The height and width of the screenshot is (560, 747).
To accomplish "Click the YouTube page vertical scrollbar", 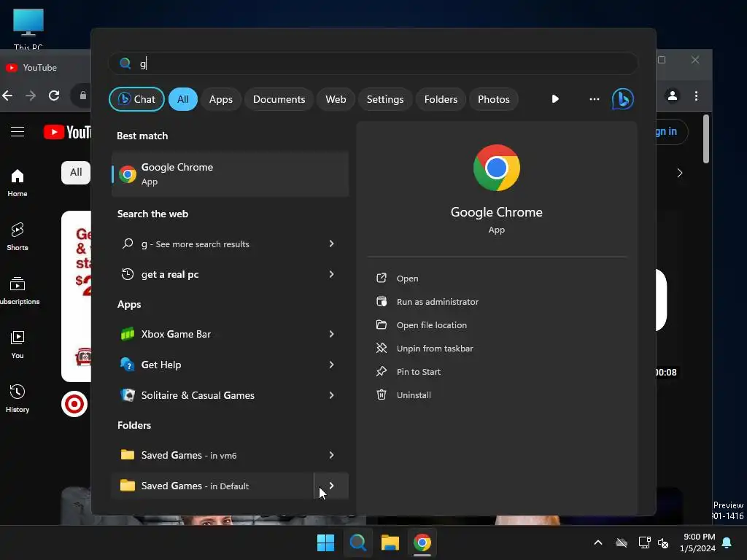I will [x=706, y=139].
